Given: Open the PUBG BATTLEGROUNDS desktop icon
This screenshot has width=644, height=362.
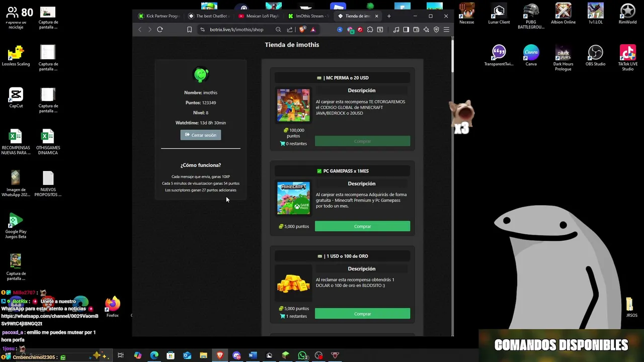Looking at the screenshot, I should click(531, 16).
